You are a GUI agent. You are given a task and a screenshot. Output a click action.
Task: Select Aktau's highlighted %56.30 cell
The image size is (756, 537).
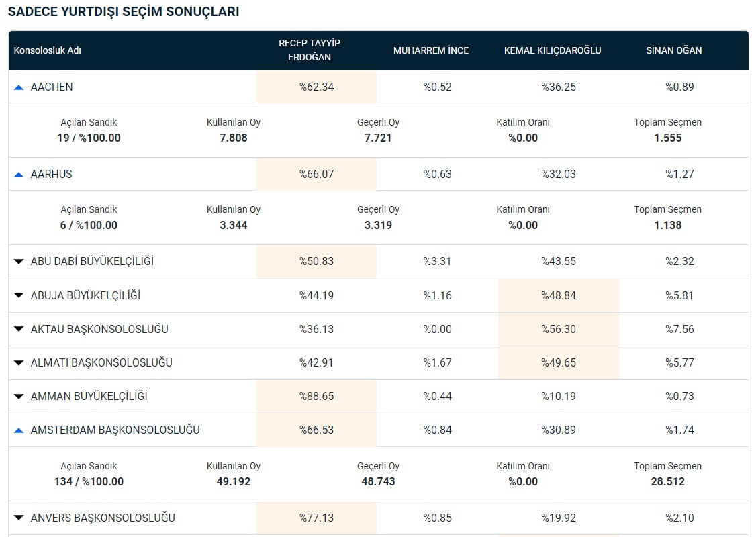tap(559, 329)
